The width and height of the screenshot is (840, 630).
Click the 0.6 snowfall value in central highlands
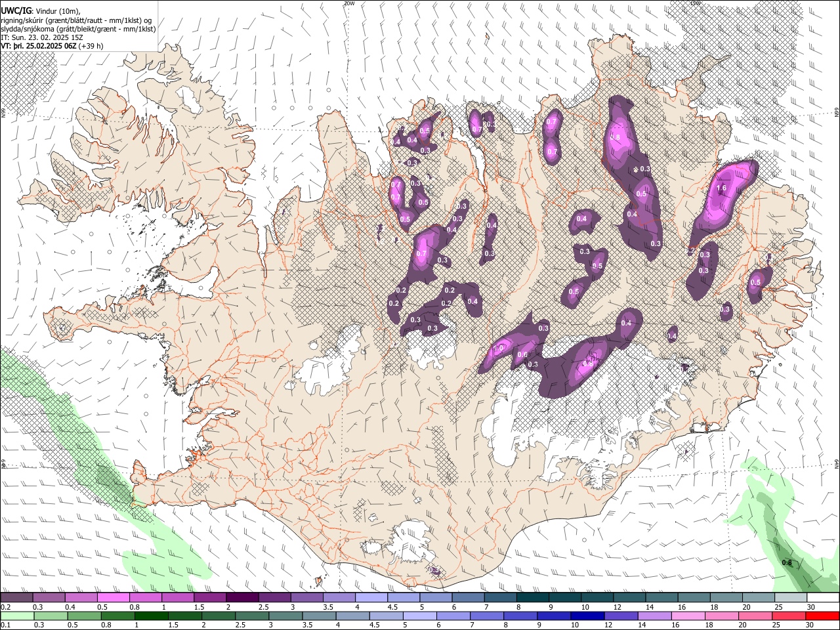click(x=522, y=355)
